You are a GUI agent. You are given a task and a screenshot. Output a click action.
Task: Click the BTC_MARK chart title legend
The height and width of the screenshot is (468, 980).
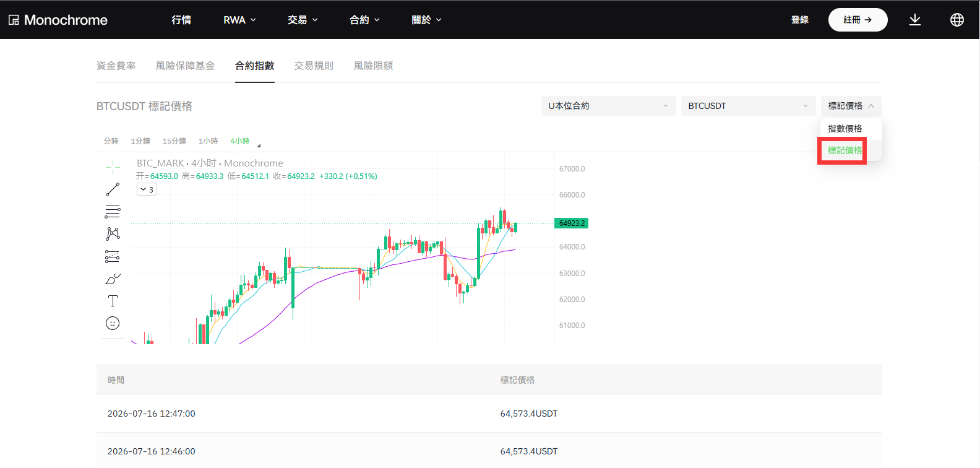point(210,163)
